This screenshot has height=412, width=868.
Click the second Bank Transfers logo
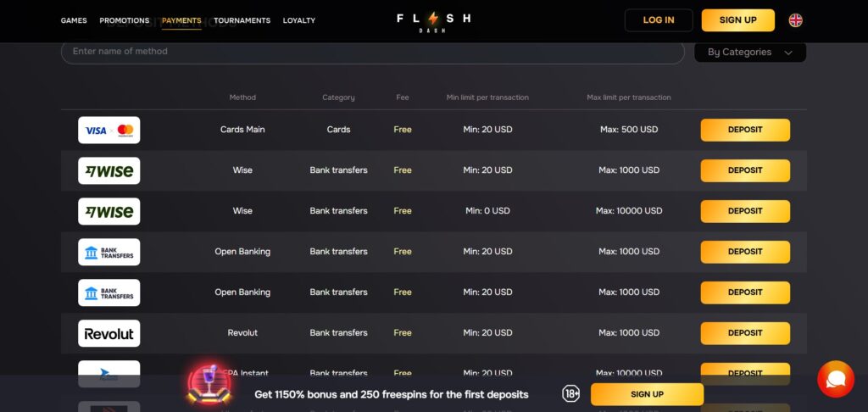click(109, 292)
